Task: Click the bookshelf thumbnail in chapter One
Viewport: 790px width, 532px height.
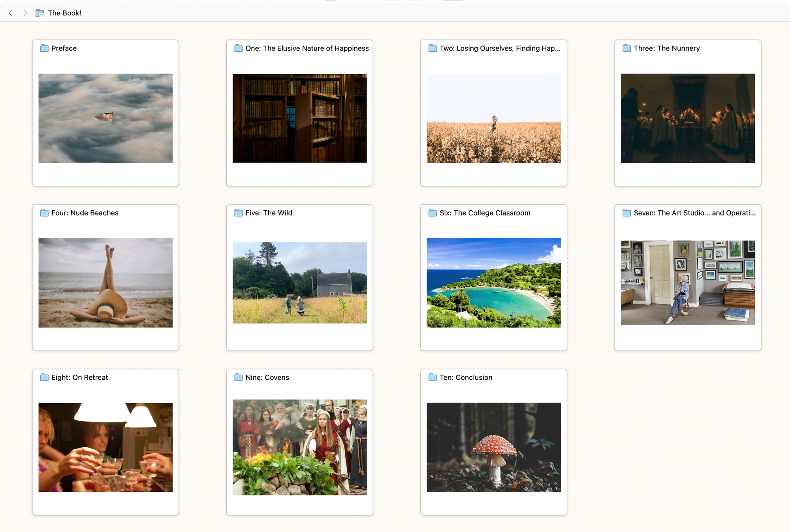Action: [x=299, y=118]
